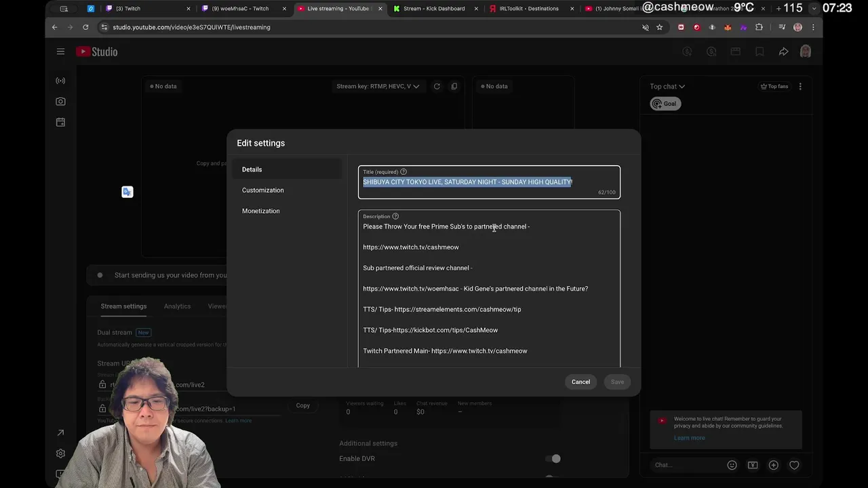Click the Additional settings heading

tap(368, 443)
